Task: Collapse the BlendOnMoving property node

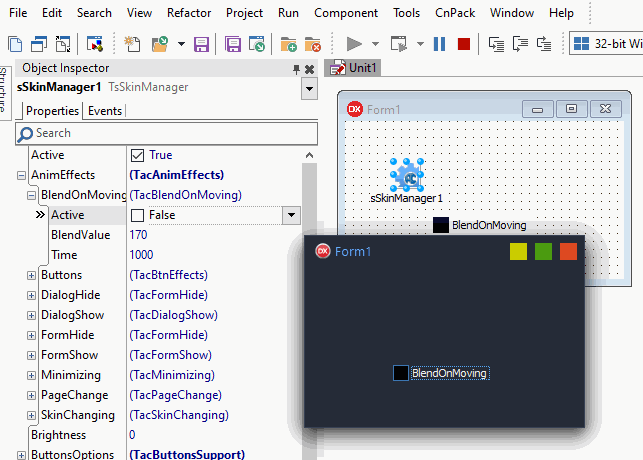Action: coord(31,196)
